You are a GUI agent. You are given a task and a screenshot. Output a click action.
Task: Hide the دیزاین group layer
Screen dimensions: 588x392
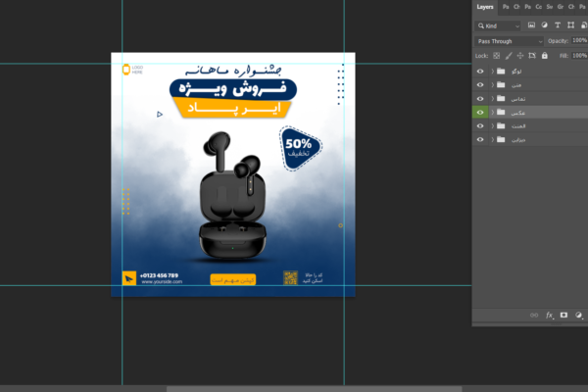coord(480,139)
